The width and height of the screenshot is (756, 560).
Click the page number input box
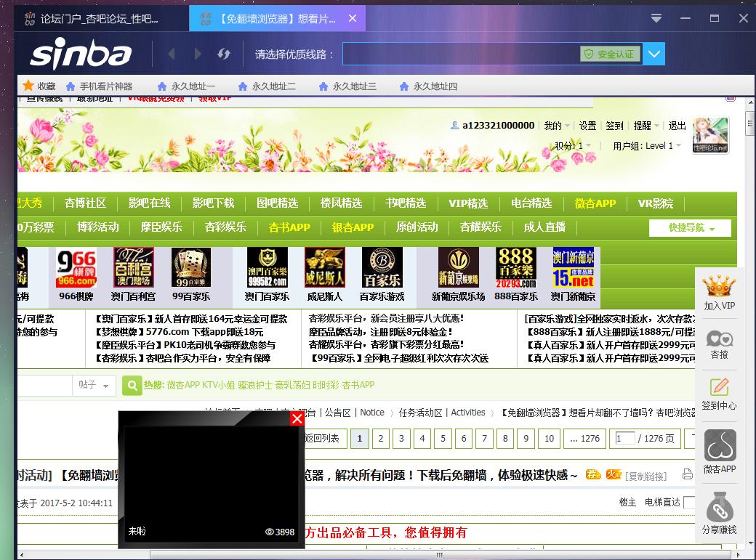point(625,438)
